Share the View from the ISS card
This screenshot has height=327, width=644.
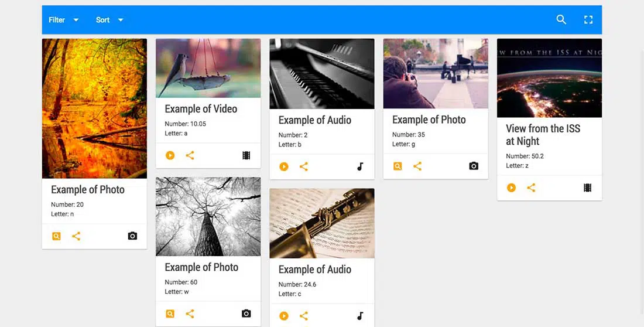531,188
